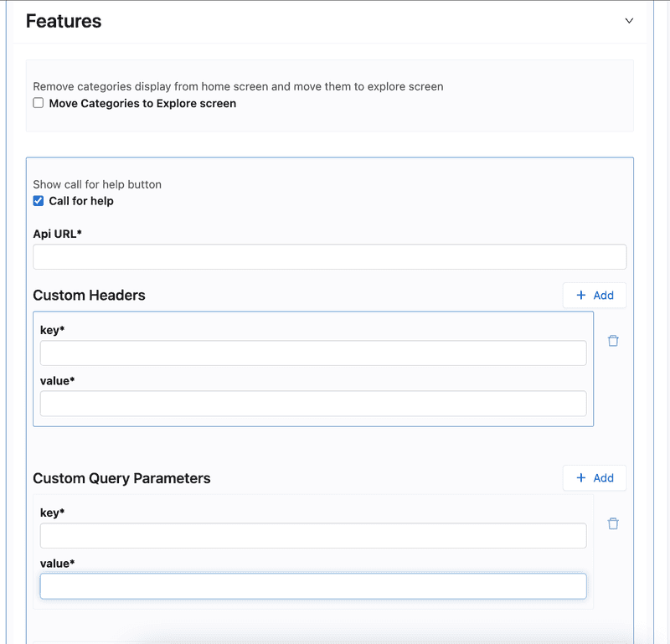Screen dimensions: 670x644
Task: Click the Api URL label
Action: 57,234
